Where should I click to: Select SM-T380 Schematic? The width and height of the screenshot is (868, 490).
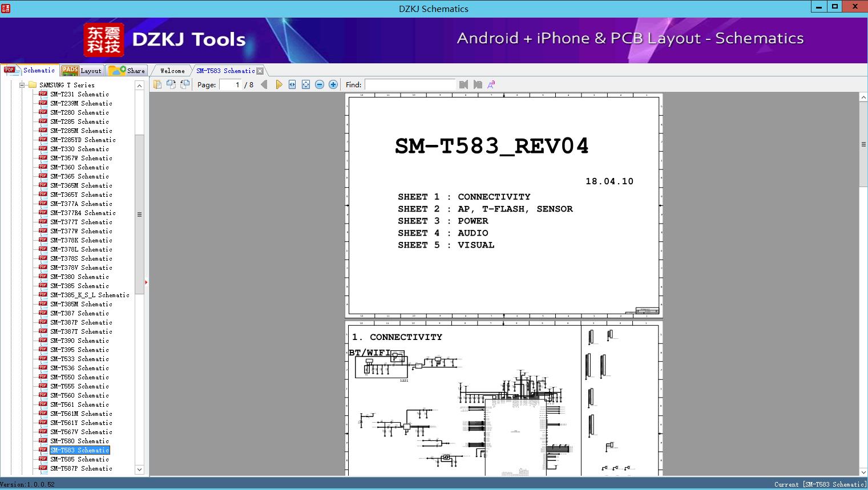[79, 277]
